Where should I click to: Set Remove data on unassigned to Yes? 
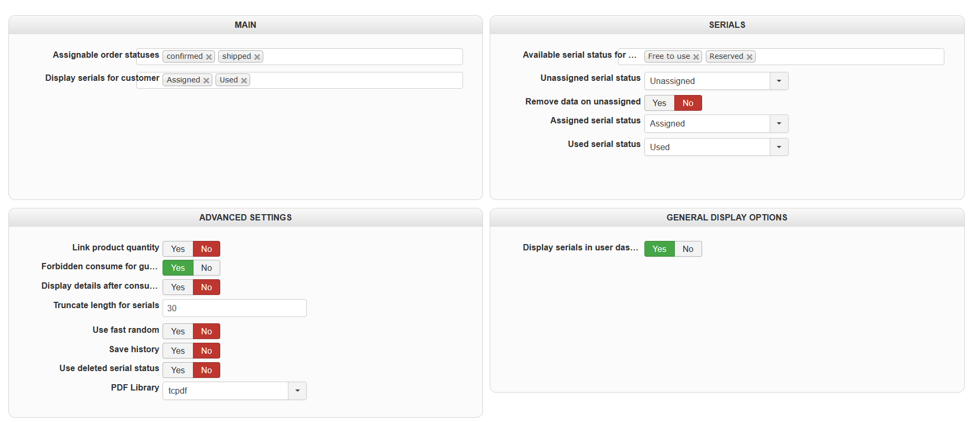[x=659, y=103]
